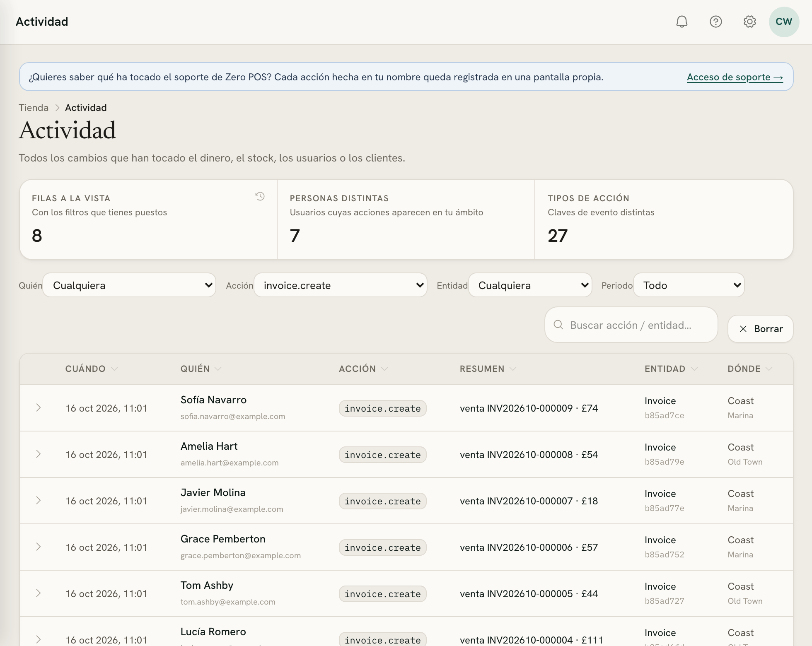This screenshot has width=812, height=646.
Task: Open the Acción filter dropdown
Action: pos(340,285)
